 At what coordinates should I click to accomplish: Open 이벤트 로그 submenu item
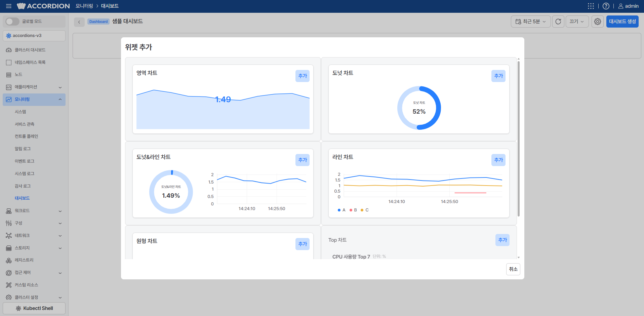pyautogui.click(x=25, y=161)
